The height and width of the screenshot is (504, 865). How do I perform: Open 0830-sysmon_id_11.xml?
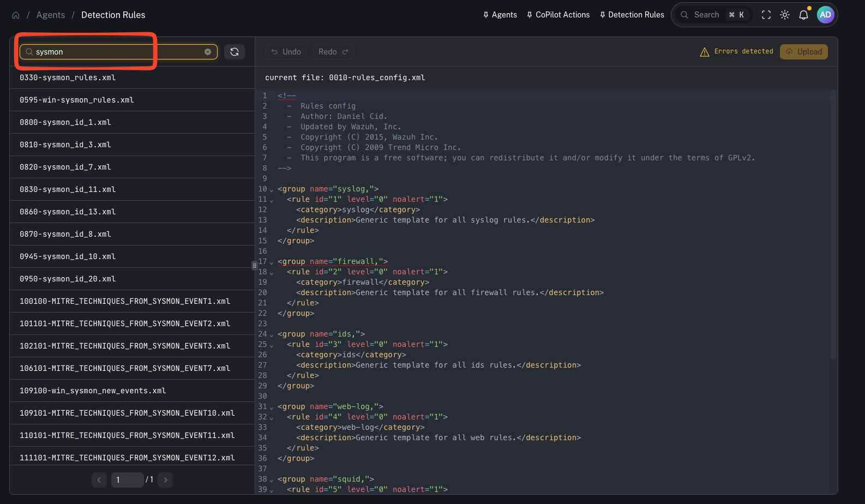click(132, 189)
